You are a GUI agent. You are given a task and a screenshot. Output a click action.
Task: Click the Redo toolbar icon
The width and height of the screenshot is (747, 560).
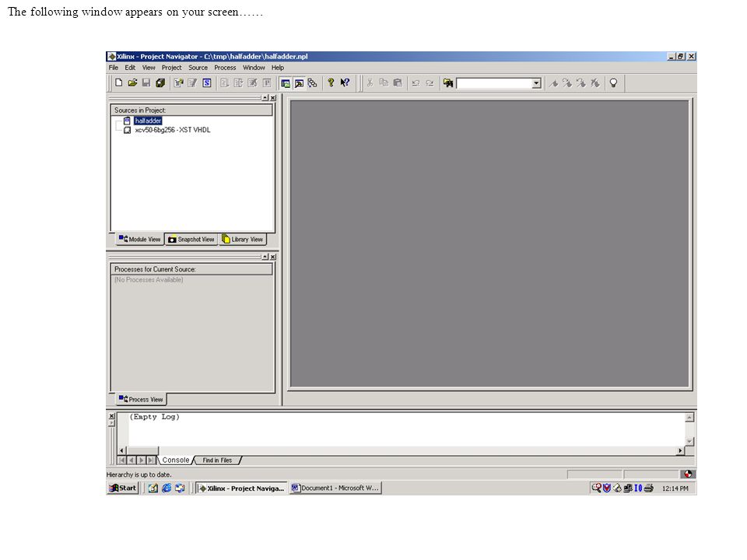(430, 83)
